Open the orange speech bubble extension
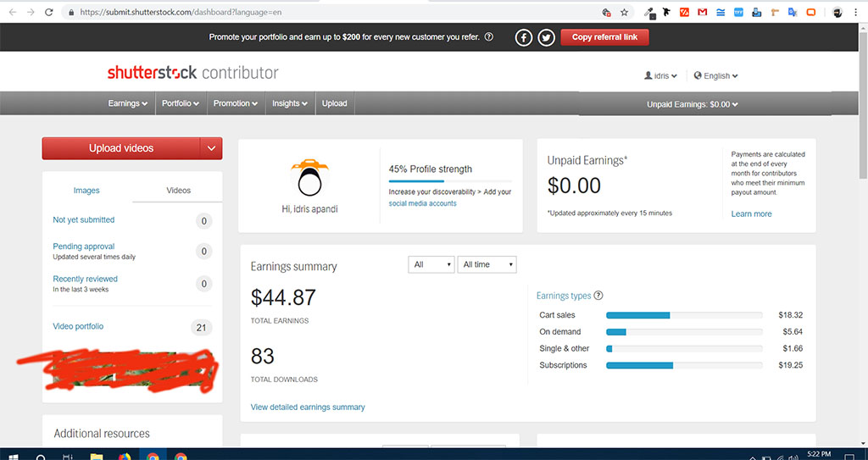The image size is (868, 460). click(811, 12)
